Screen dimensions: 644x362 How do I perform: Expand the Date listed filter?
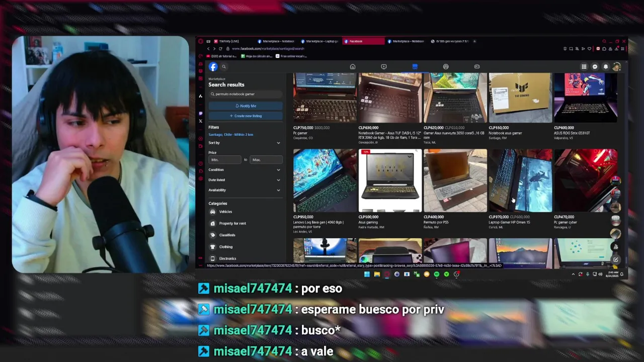[x=245, y=180]
